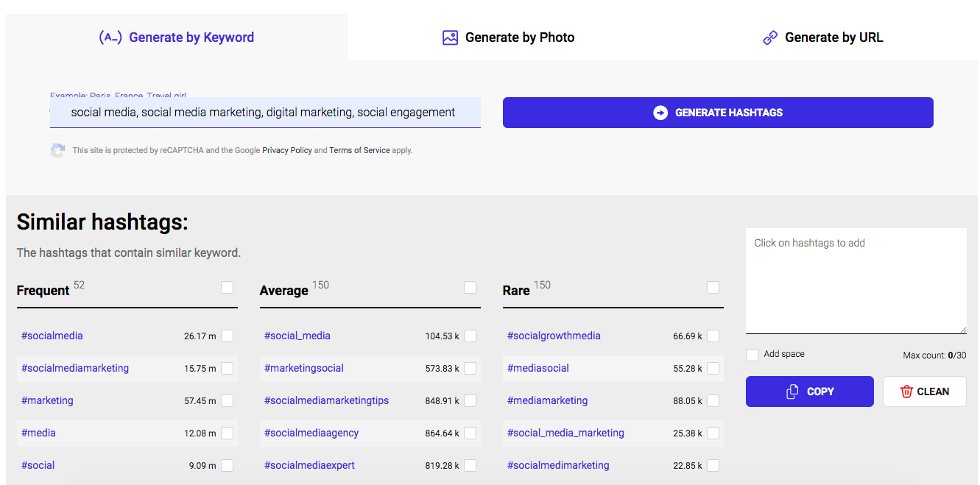Open the Terms of Service link
The image size is (980, 485).
click(359, 150)
